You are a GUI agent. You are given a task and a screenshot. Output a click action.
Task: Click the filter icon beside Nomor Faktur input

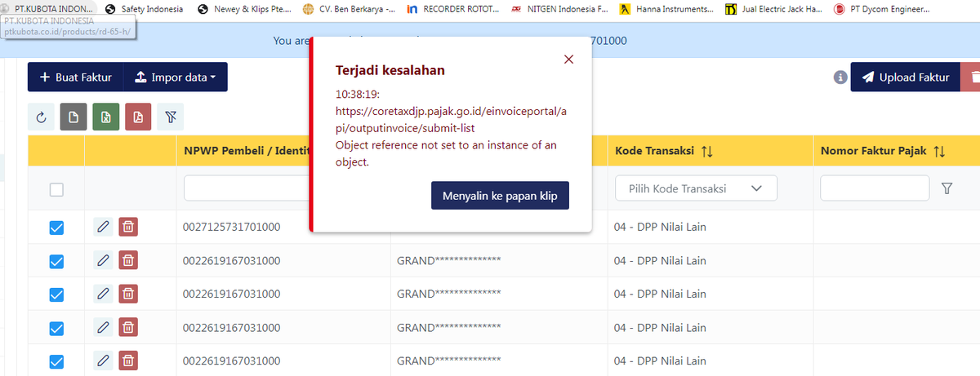click(947, 188)
